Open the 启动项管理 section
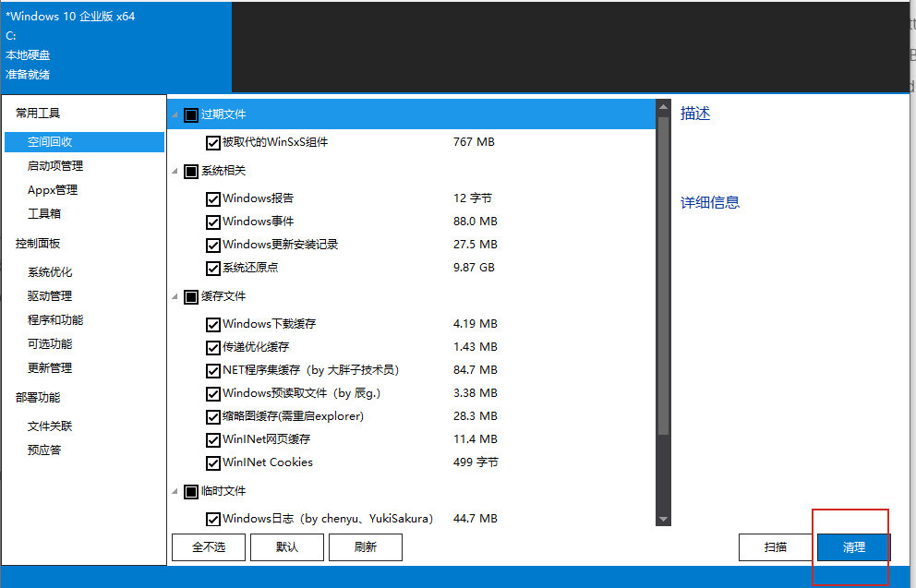Viewport: 916px width, 588px height. click(55, 166)
